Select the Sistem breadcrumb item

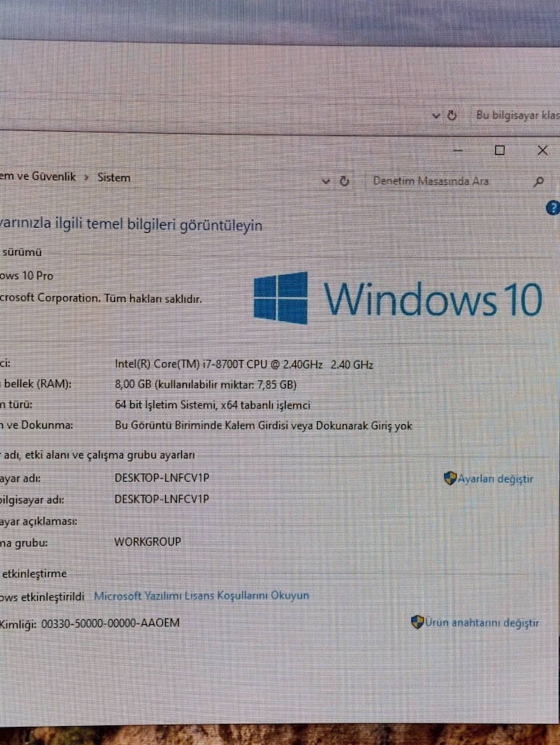coord(114,178)
